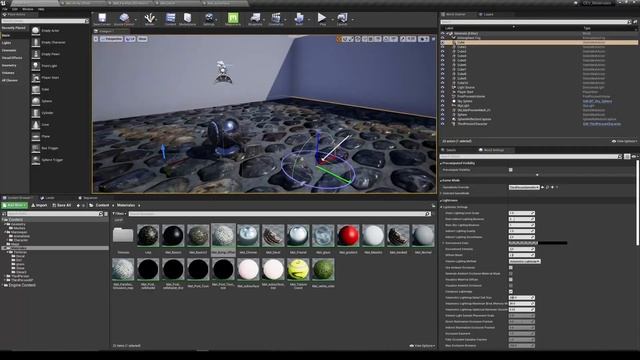Viewport: 640px width, 360px height.
Task: Select the Plane basic shape
Action: pyautogui.click(x=47, y=136)
